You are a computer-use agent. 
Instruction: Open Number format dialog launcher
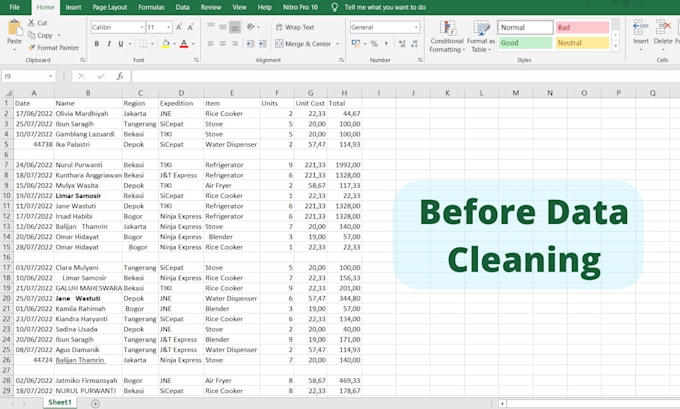[x=420, y=60]
